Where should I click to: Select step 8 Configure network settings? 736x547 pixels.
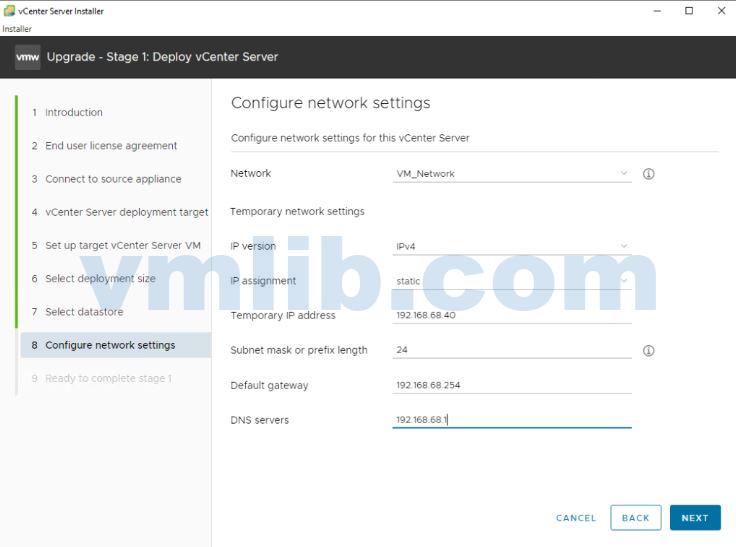tap(115, 345)
